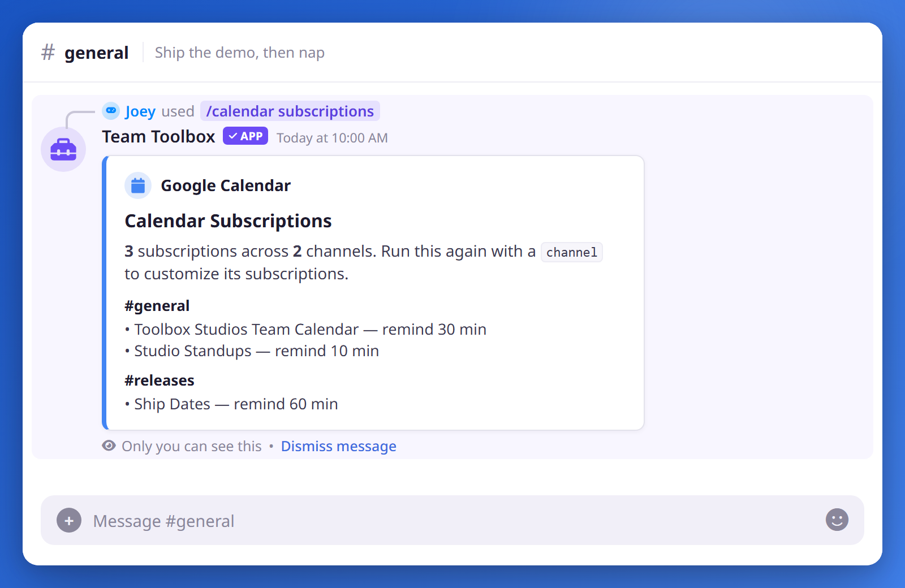
Task: Open the attachment plus button
Action: [69, 520]
